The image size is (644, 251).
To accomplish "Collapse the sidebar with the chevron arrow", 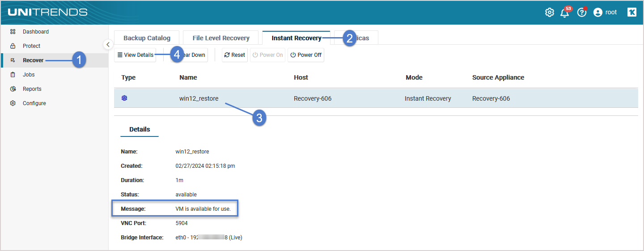I will coord(108,44).
